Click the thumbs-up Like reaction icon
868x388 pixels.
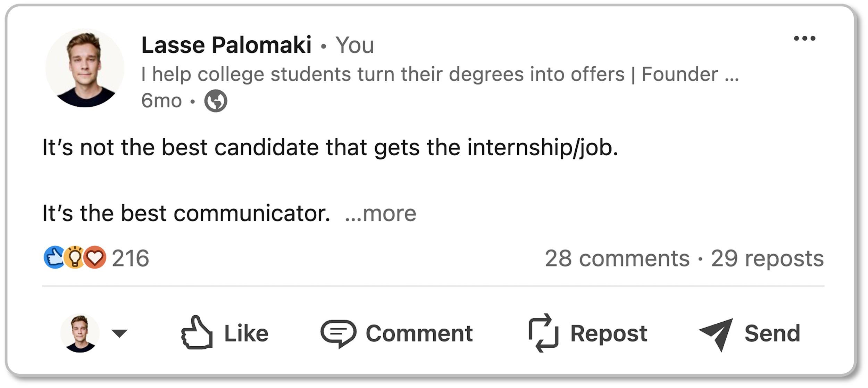click(x=54, y=257)
